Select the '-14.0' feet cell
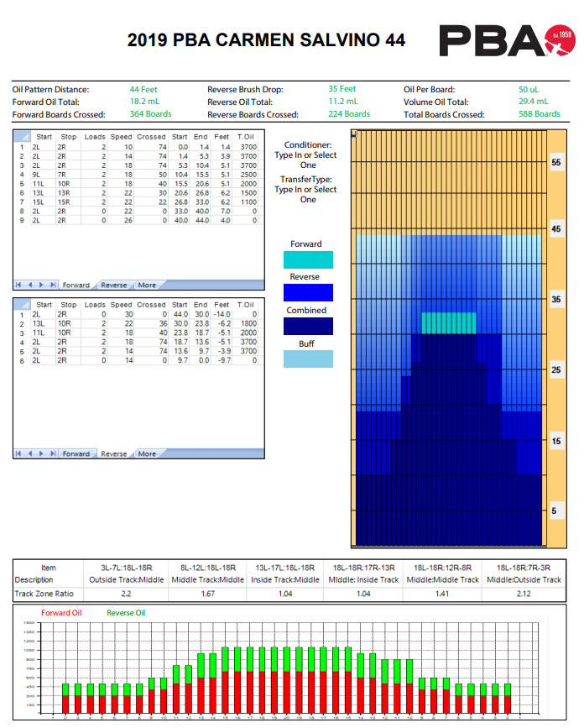Viewport: 584px width, 728px height. pos(222,314)
